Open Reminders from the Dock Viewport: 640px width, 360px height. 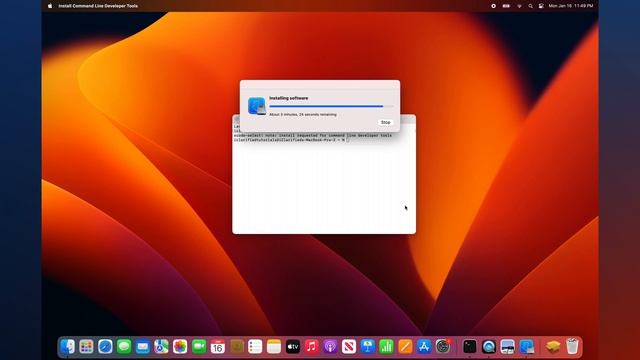pos(255,347)
